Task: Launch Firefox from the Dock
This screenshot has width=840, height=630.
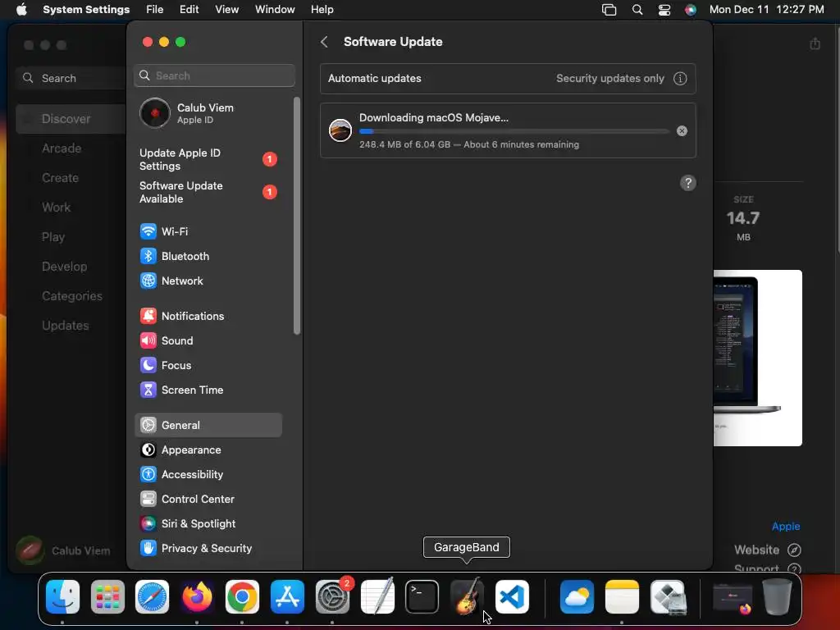Action: 197,597
